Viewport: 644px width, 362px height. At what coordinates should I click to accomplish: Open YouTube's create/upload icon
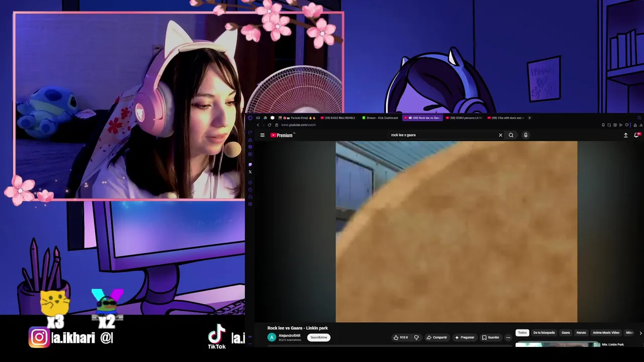pos(625,135)
